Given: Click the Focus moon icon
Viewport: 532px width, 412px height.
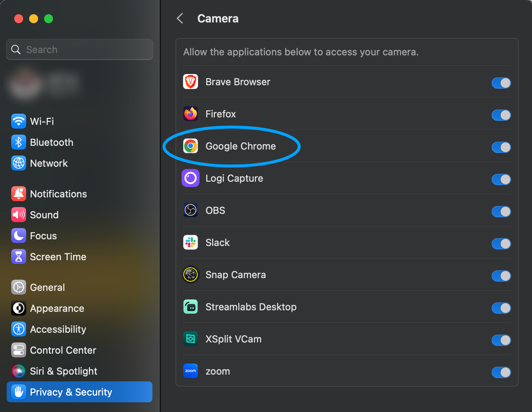Looking at the screenshot, I should [x=19, y=236].
